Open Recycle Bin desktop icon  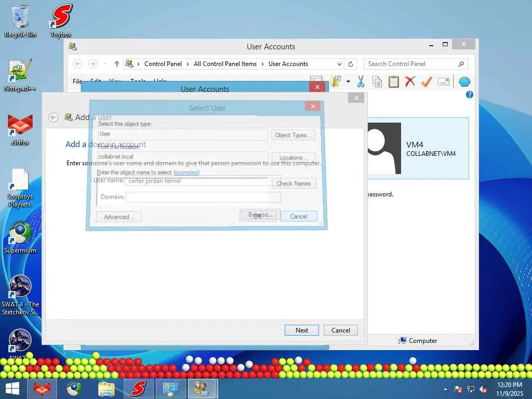[x=20, y=21]
